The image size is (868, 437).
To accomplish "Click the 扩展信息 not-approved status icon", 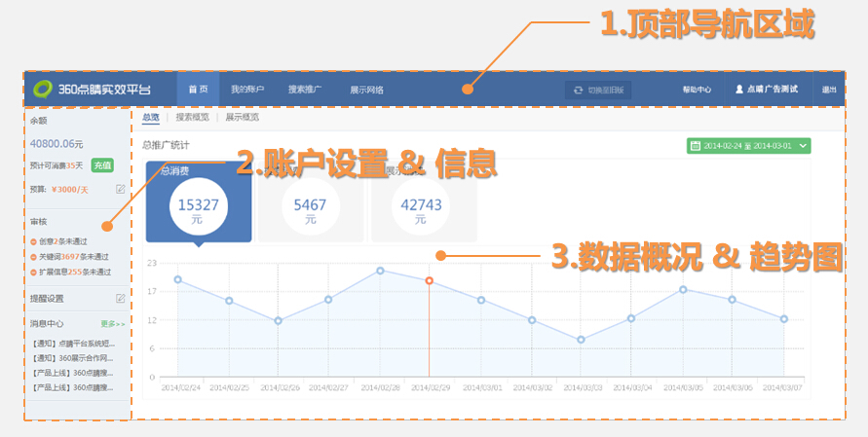I will tap(34, 273).
